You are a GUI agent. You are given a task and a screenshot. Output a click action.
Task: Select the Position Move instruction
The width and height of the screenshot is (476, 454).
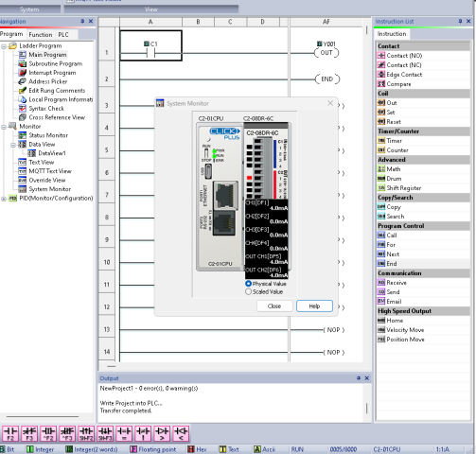(x=405, y=340)
